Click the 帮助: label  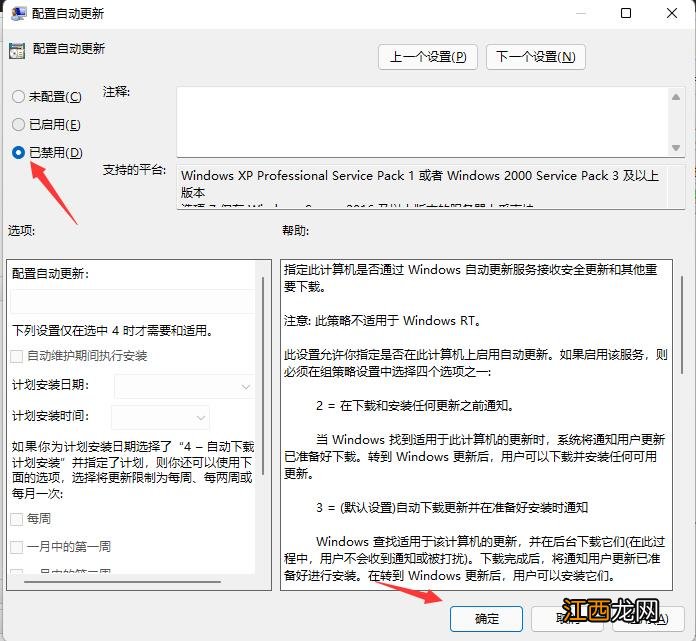click(296, 231)
